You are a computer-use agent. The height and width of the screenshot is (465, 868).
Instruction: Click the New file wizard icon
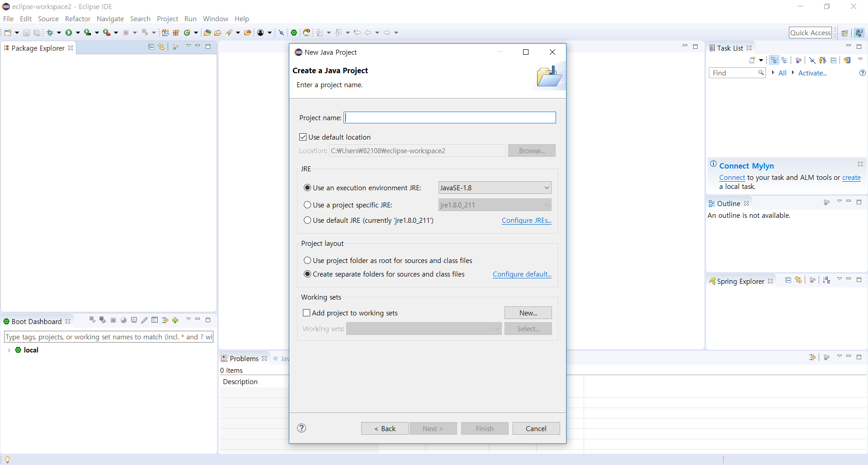(8, 33)
